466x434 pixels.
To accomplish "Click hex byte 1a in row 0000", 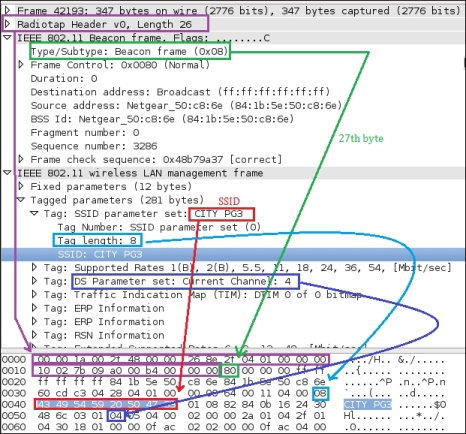I will 80,359.
